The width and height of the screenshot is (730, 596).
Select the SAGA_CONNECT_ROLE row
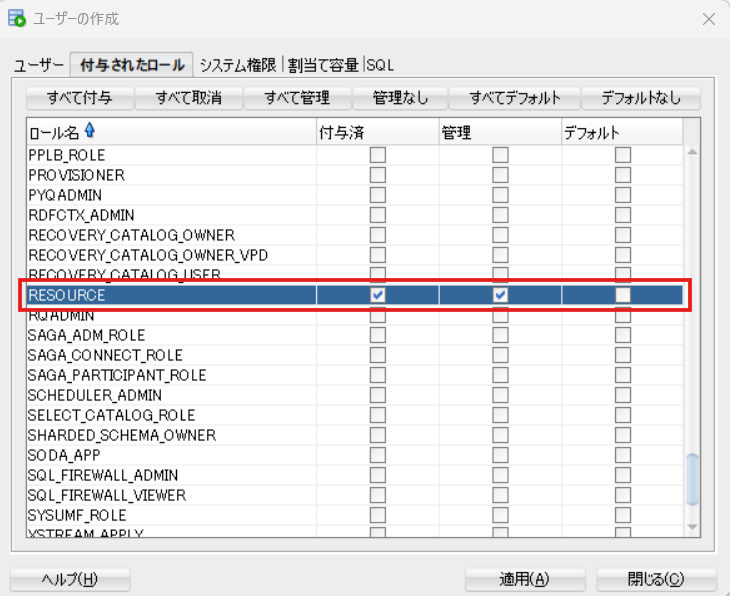(355, 355)
